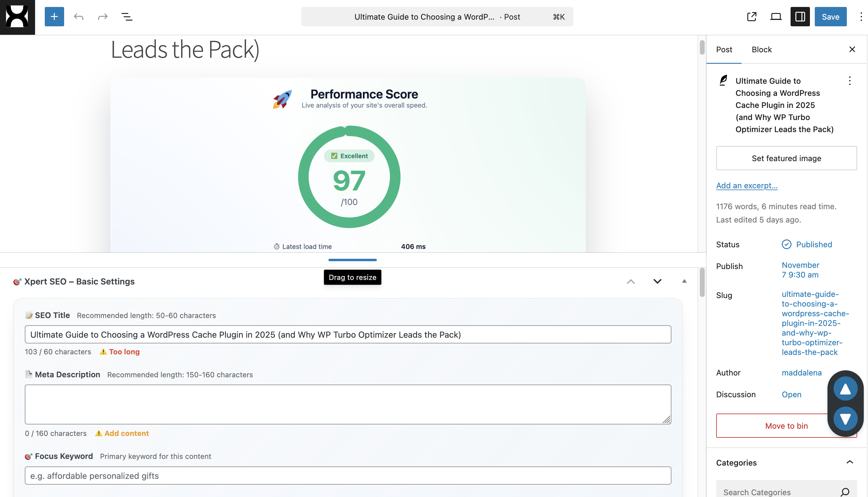Click the post title ending 'Leads the Pack)'

coord(185,50)
